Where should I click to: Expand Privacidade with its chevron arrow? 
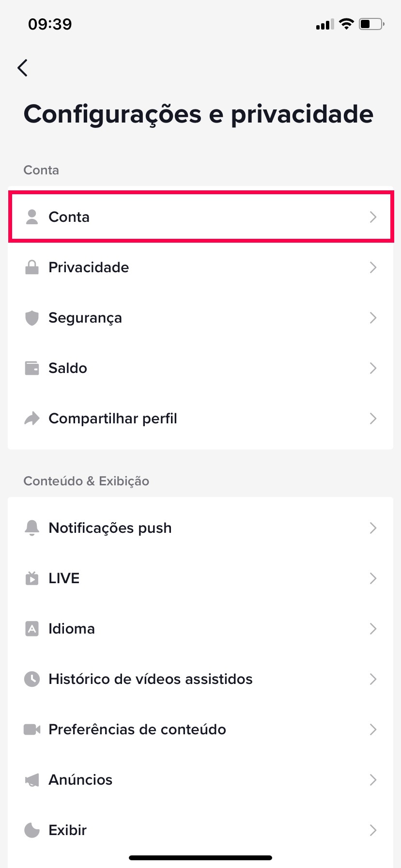click(373, 267)
